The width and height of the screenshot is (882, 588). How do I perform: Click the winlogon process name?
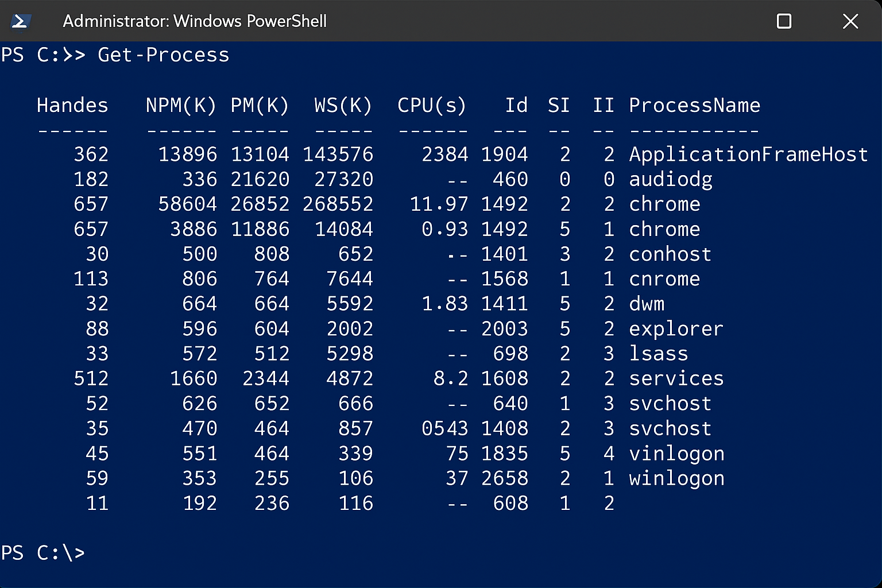pos(676,478)
